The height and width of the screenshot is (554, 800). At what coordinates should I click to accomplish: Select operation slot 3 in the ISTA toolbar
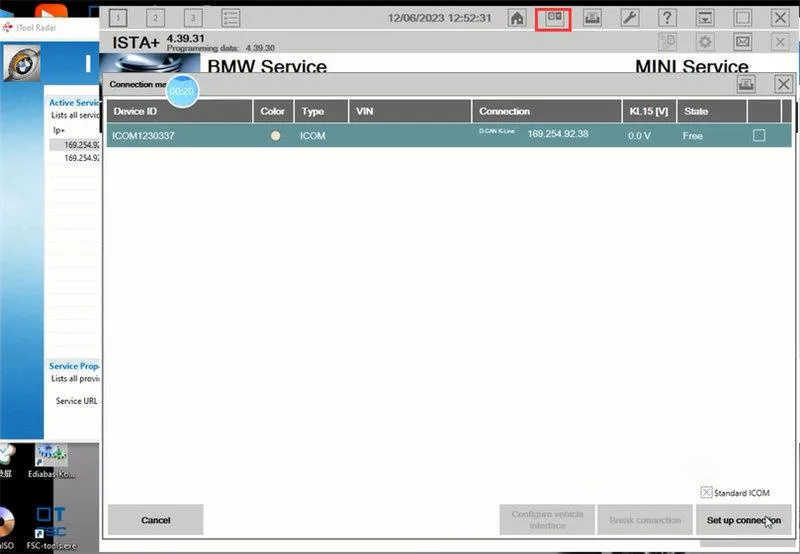click(x=193, y=18)
